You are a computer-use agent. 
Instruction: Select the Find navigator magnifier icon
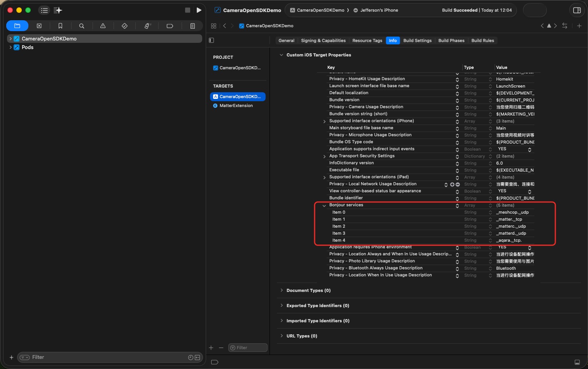pyautogui.click(x=82, y=26)
